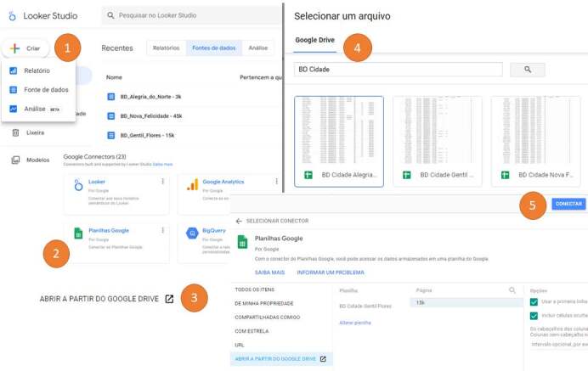Toggle 'Usar a primeira linha' checkbox

[x=534, y=301]
